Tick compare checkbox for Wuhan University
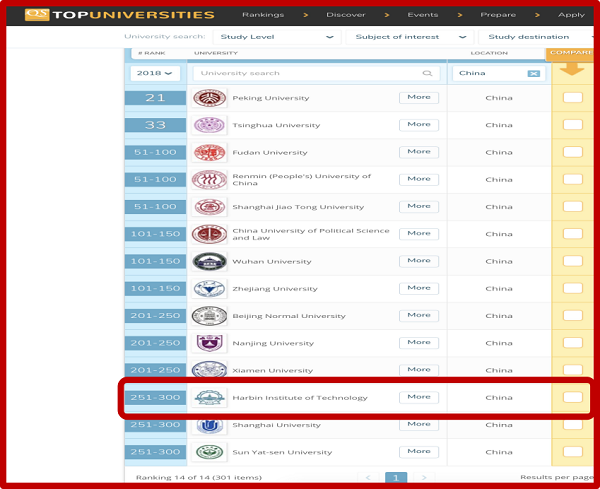 point(573,261)
